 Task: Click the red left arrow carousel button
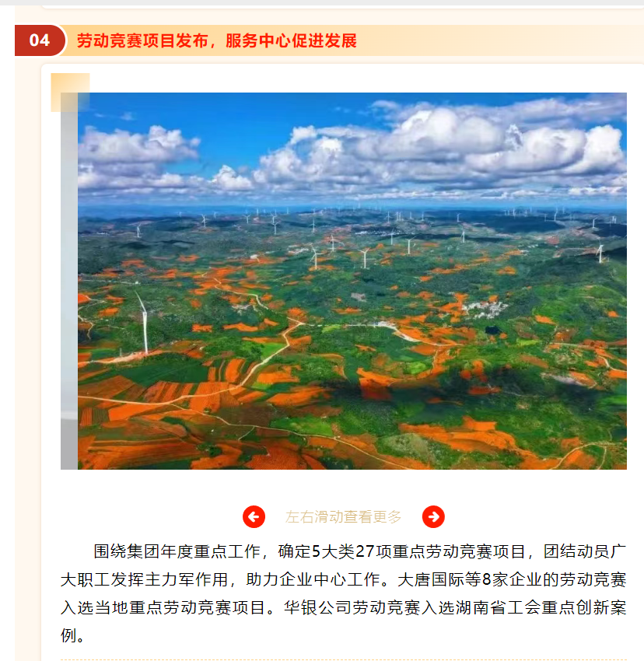(254, 516)
